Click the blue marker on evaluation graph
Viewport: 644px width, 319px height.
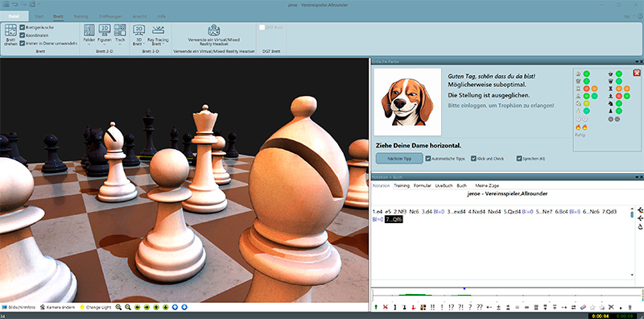tap(464, 289)
